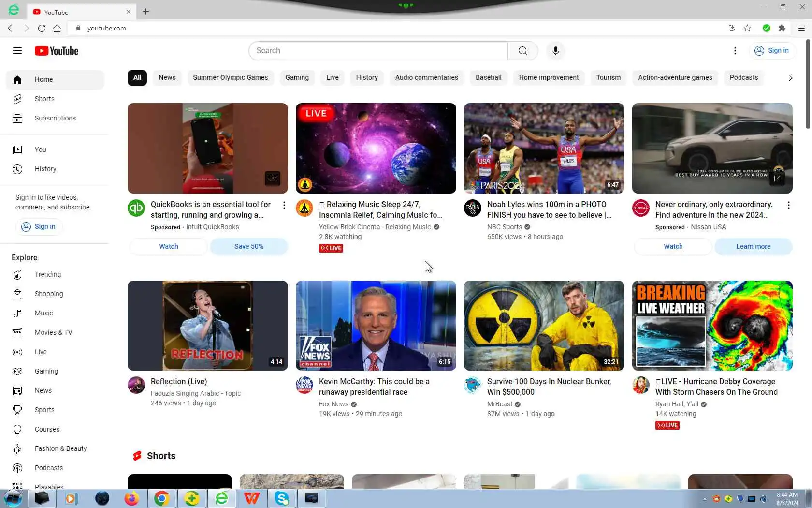Open News in the Explore sidebar
The width and height of the screenshot is (812, 508).
click(55, 390)
